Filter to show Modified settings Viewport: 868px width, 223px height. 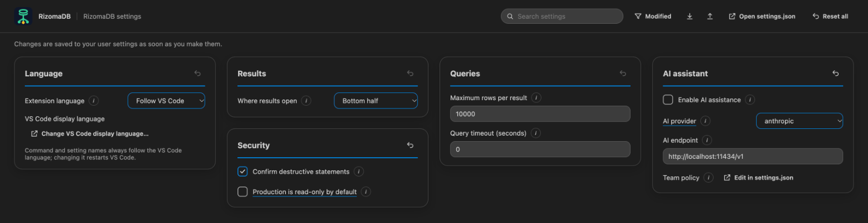pyautogui.click(x=653, y=17)
